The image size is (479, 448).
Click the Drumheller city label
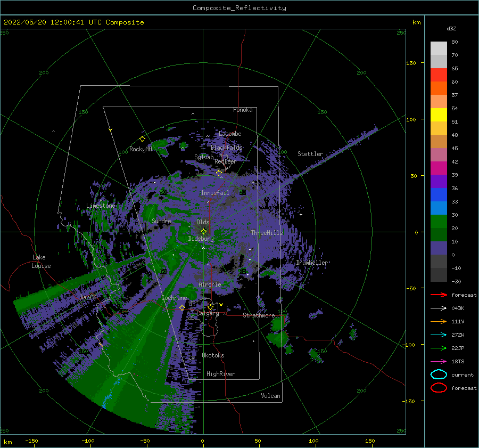(x=312, y=263)
